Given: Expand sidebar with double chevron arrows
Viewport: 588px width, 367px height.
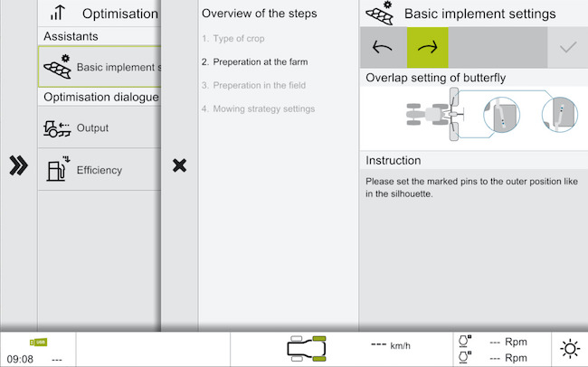Looking at the screenshot, I should (x=18, y=166).
